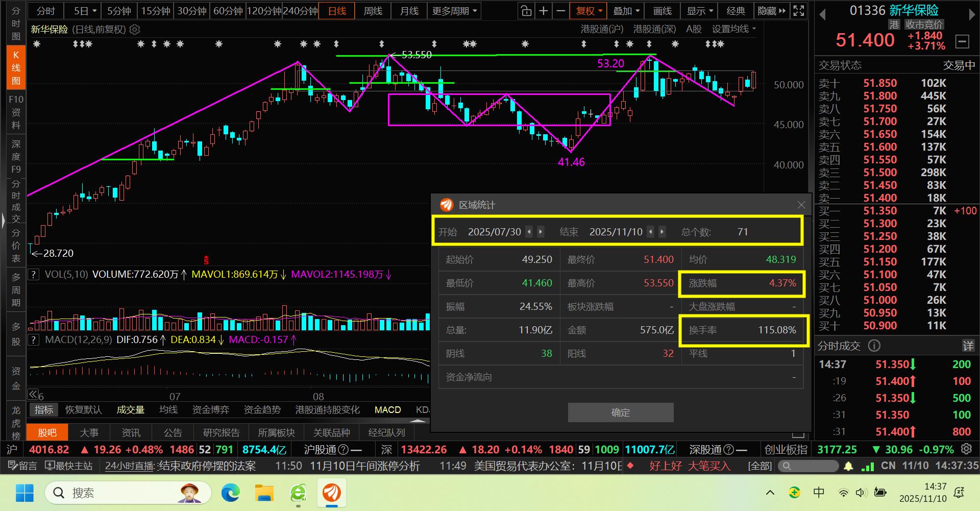Open trade details with the 详 icon
This screenshot has height=511, width=980.
point(968,346)
